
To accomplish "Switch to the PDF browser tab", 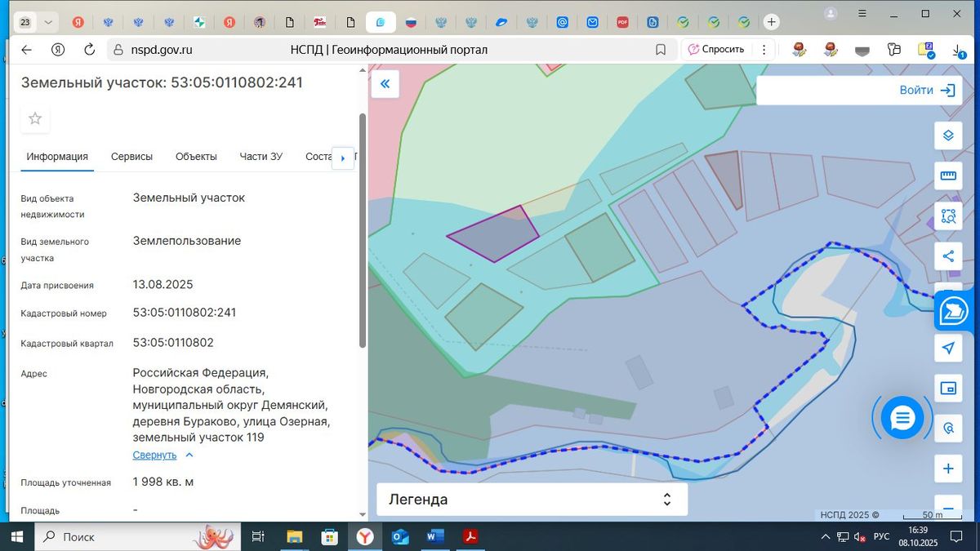I will (x=623, y=22).
